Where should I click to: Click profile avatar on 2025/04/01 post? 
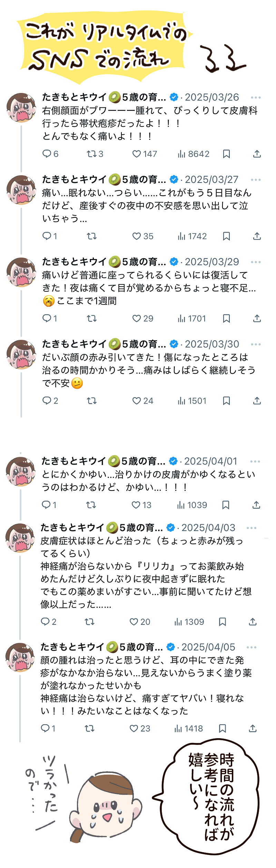coord(21,472)
